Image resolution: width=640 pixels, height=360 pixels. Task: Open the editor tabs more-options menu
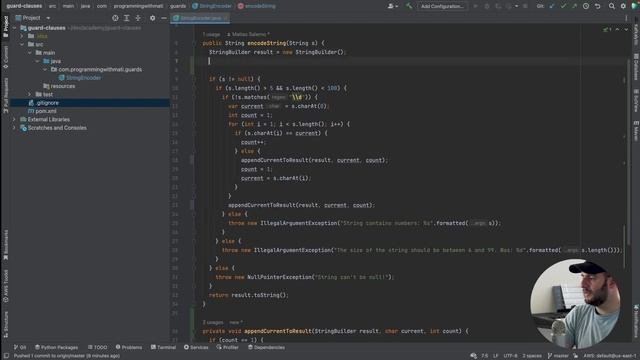tap(626, 18)
